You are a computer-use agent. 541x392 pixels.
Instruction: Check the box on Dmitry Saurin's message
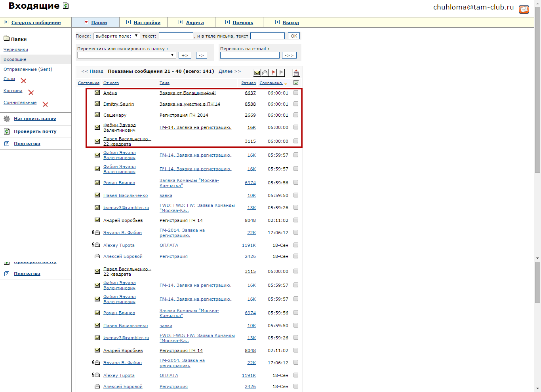click(296, 104)
